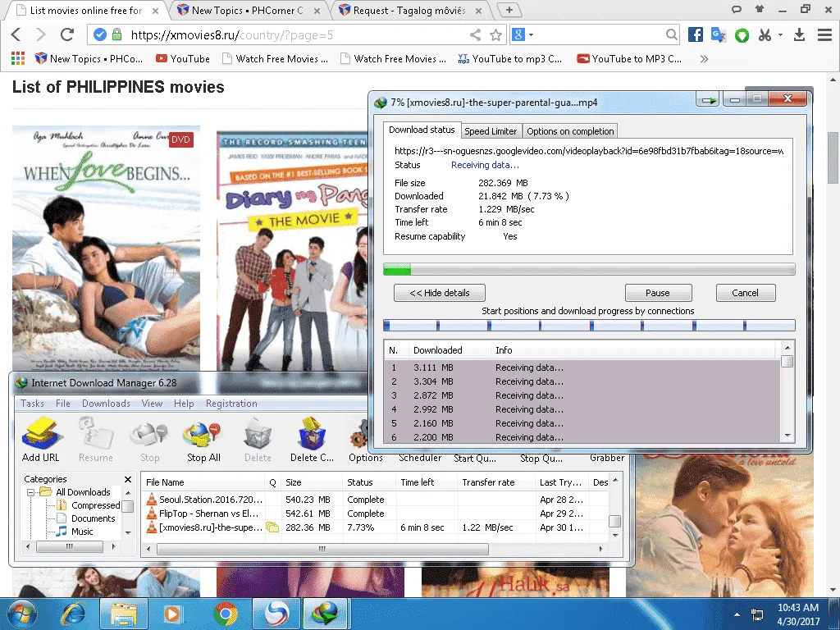Click the Start Queue toolbar item
The width and height of the screenshot is (840, 630).
click(x=475, y=458)
